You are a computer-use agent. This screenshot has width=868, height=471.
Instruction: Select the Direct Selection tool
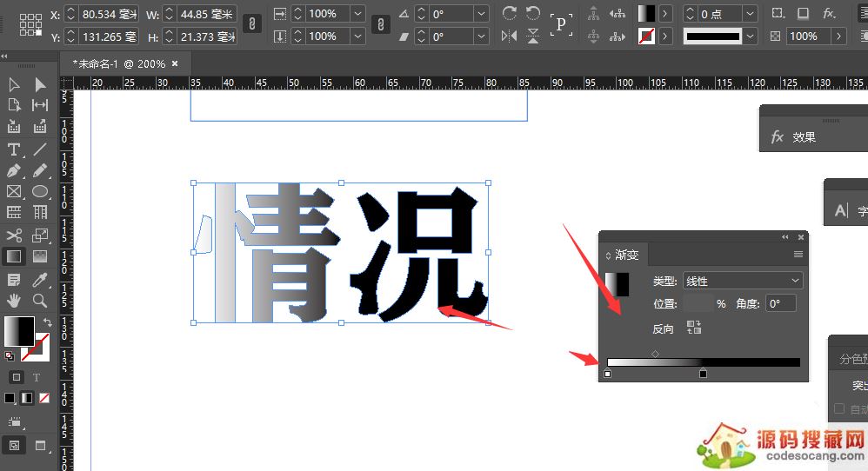(x=40, y=84)
